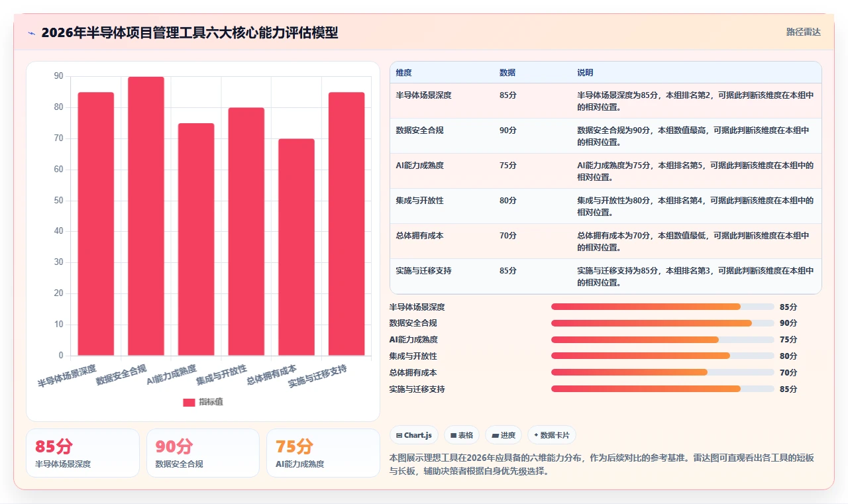Select the 进度 tag
The image size is (848, 504).
pos(503,435)
